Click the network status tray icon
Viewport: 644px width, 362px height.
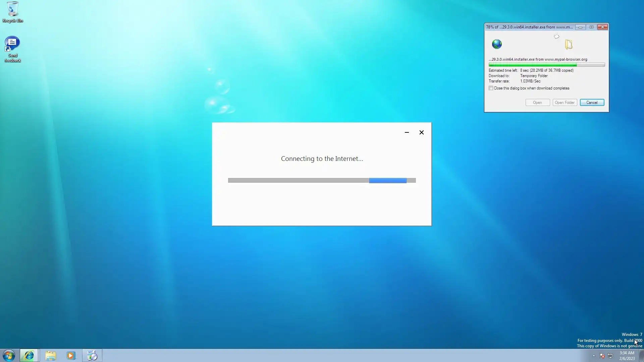(610, 356)
